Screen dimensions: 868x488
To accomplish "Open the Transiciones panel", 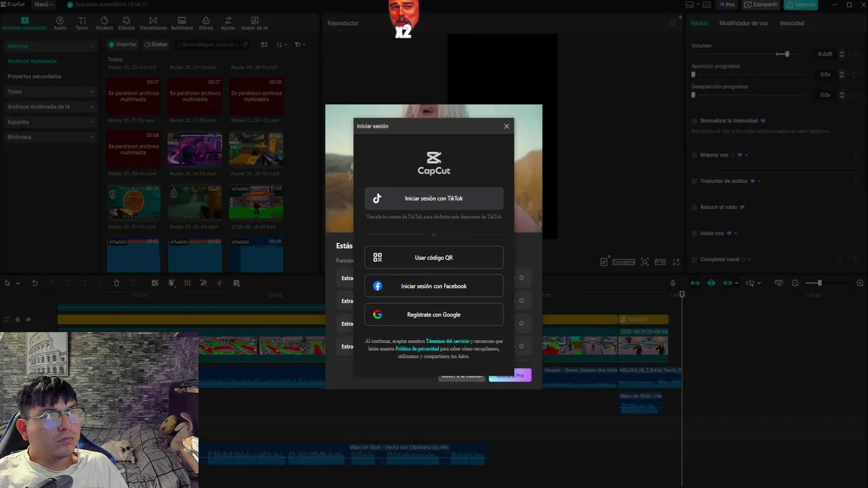I will tap(153, 24).
